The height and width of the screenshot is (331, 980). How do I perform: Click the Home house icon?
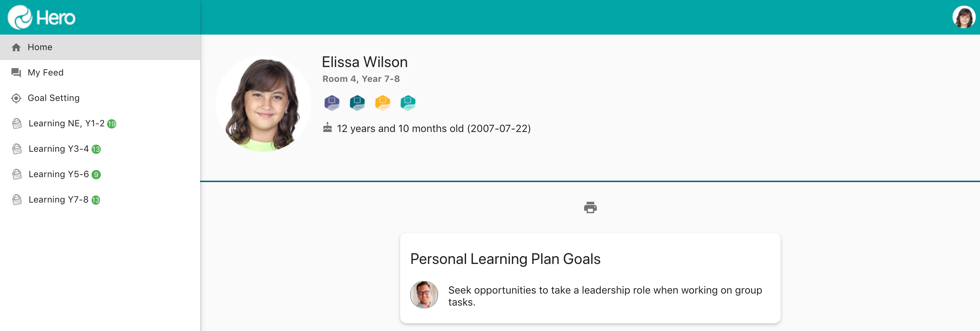16,47
